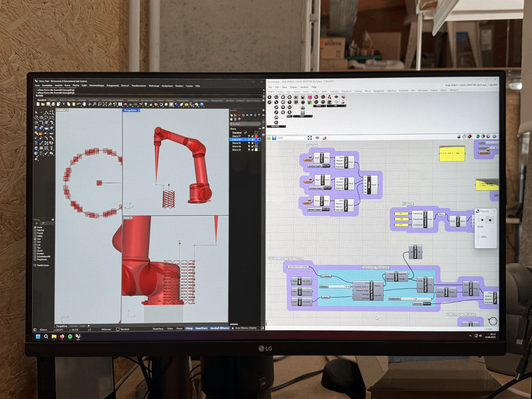This screenshot has height=399, width=532.
Task: Open the Transformieren menu in Rhino
Action: pos(138,86)
